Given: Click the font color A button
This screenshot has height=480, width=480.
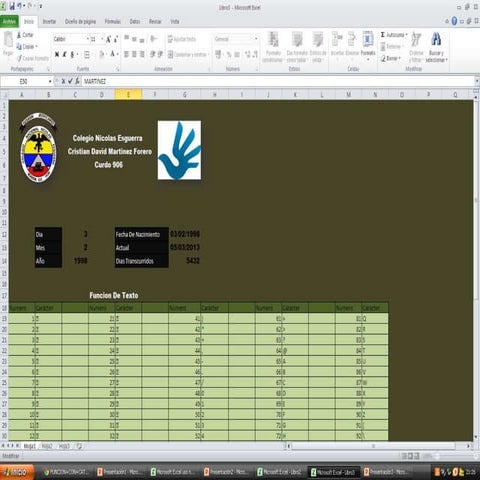Looking at the screenshot, I should click(x=113, y=54).
